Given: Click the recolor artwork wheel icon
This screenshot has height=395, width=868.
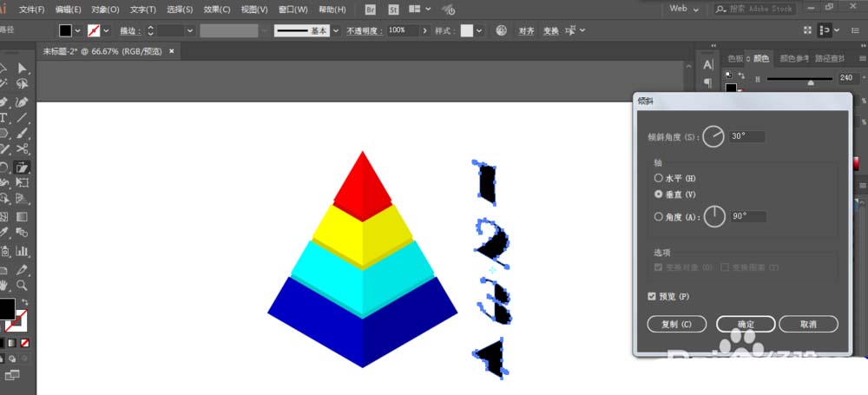Looking at the screenshot, I should [501, 30].
